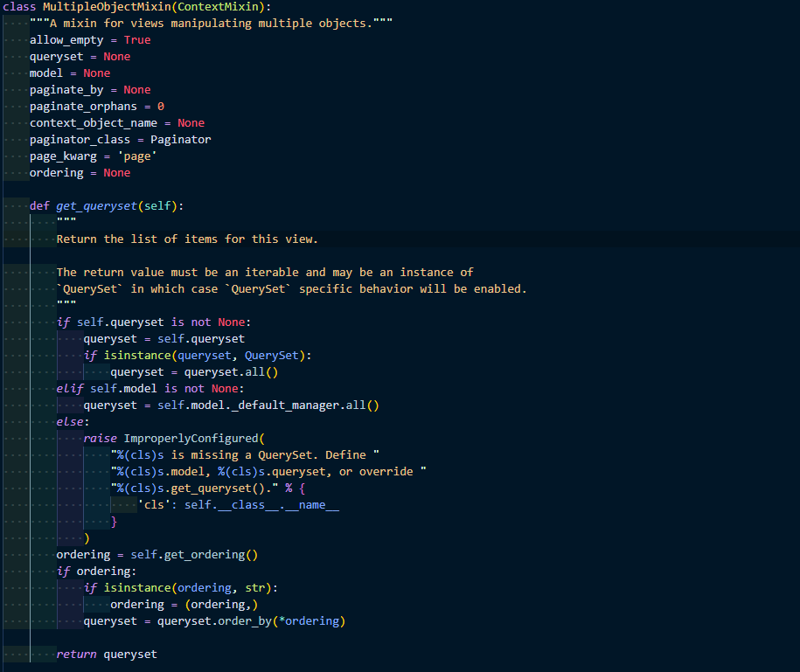
Task: Click QuerySet inside the isinstance call
Action: 271,356
